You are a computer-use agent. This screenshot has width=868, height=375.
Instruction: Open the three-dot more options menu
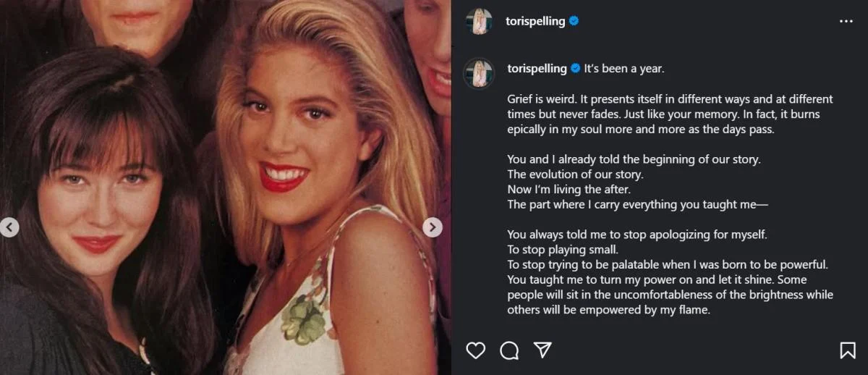point(846,22)
